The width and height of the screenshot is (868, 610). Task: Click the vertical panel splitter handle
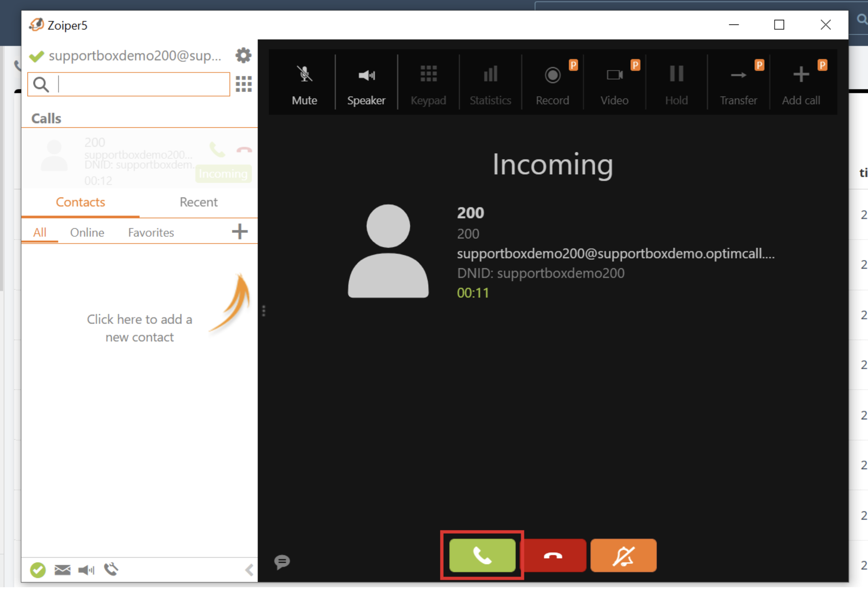(264, 311)
